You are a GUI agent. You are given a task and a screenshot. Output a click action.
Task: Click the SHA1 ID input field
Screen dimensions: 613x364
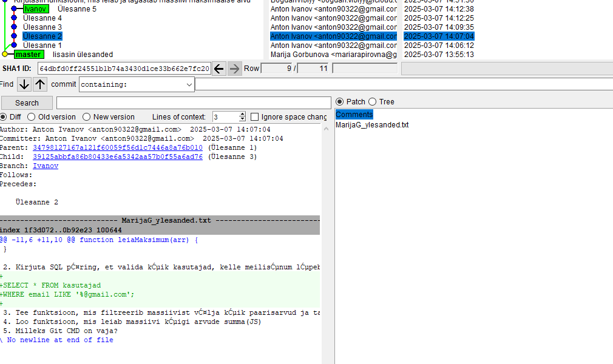[124, 69]
